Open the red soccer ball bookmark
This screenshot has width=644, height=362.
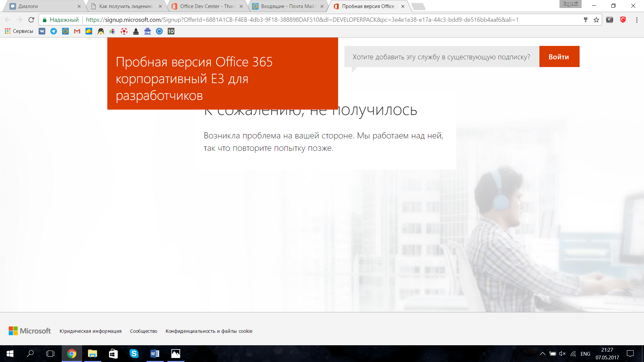(124, 31)
